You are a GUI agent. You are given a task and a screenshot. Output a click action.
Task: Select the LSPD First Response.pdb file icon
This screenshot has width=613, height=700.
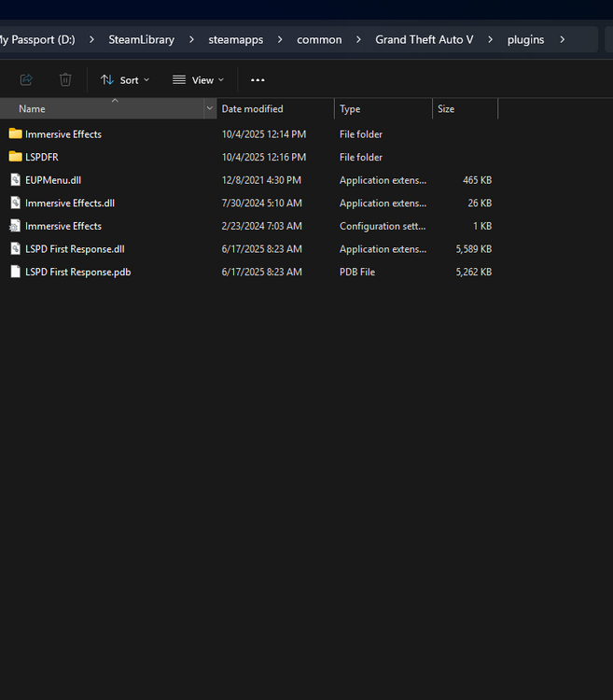(15, 272)
